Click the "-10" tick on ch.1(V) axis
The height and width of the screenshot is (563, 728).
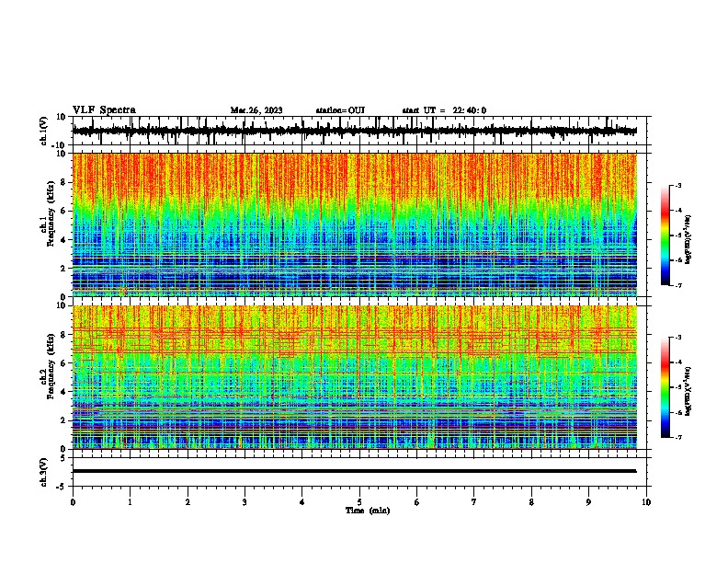[60, 145]
